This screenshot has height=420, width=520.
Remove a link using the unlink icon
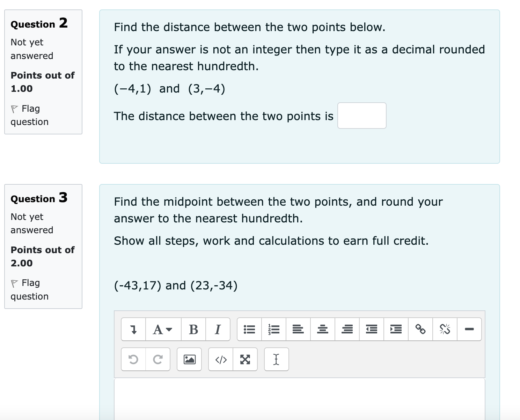coord(444,329)
